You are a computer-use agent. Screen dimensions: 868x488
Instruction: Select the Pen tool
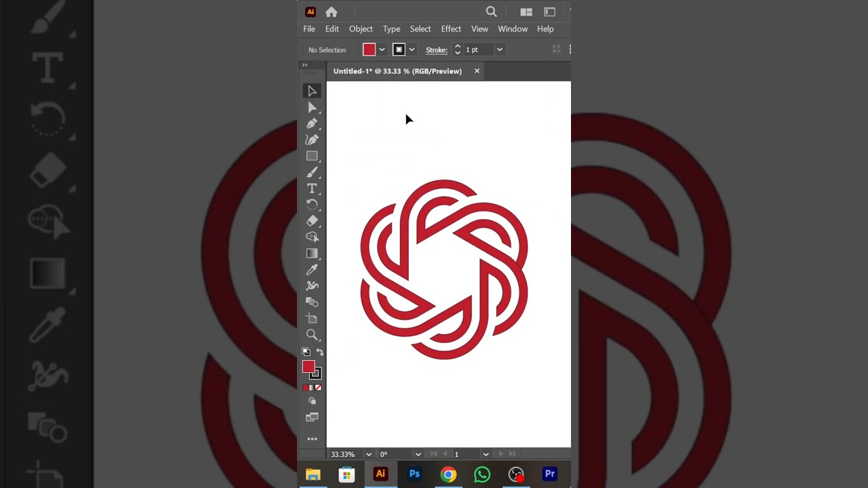click(x=312, y=123)
